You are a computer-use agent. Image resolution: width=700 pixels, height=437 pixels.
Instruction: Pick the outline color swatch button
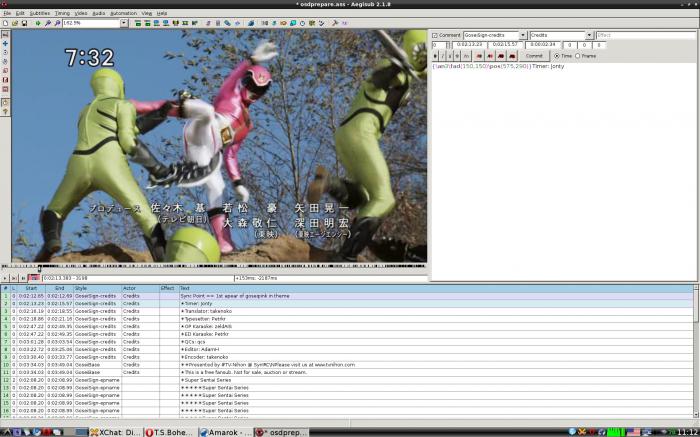click(x=501, y=56)
